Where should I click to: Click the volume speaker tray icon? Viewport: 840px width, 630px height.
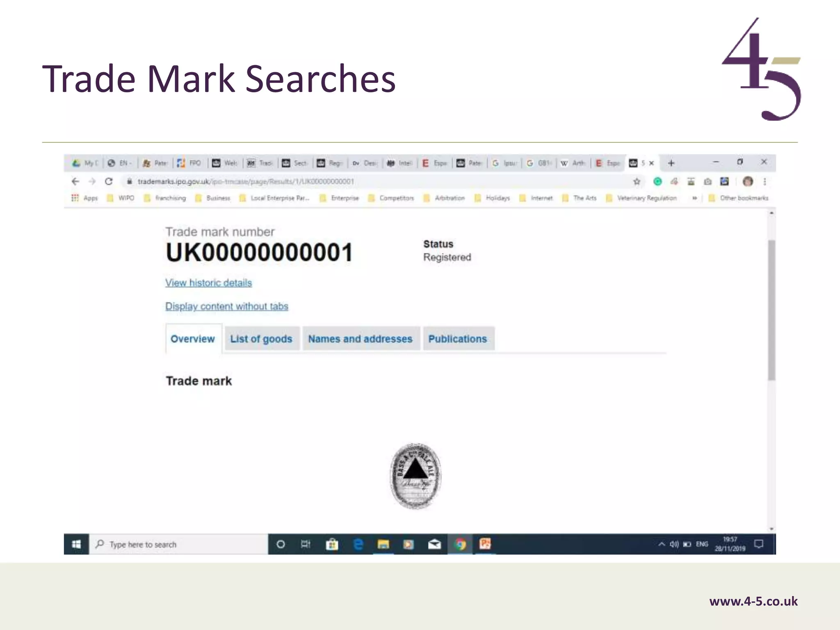pos(674,544)
